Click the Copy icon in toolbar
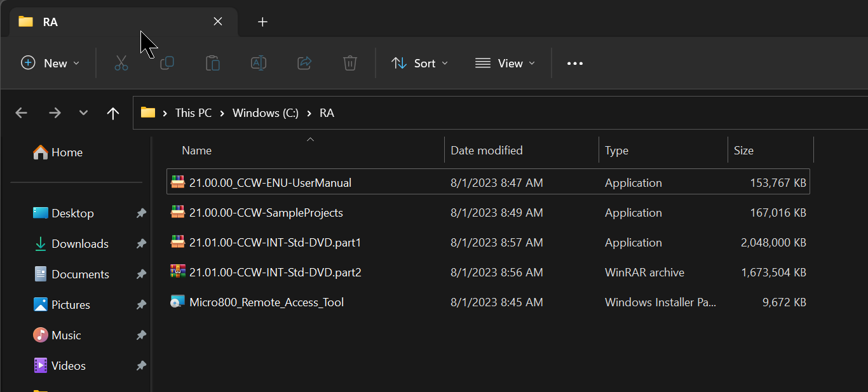 (x=167, y=63)
